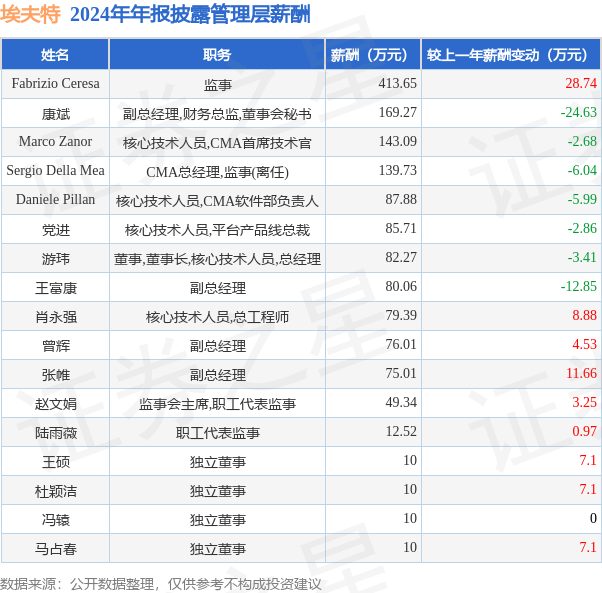Select the name 肖永强
The image size is (602, 593).
point(55,317)
